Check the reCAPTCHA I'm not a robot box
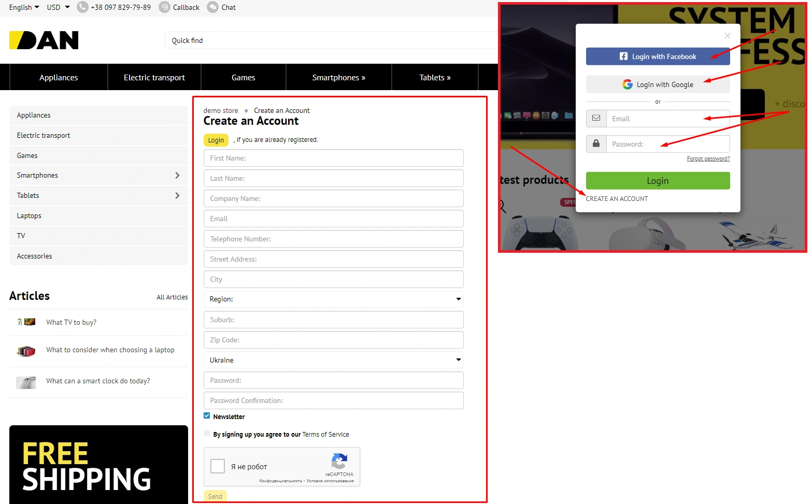The height and width of the screenshot is (504, 812). click(218, 466)
